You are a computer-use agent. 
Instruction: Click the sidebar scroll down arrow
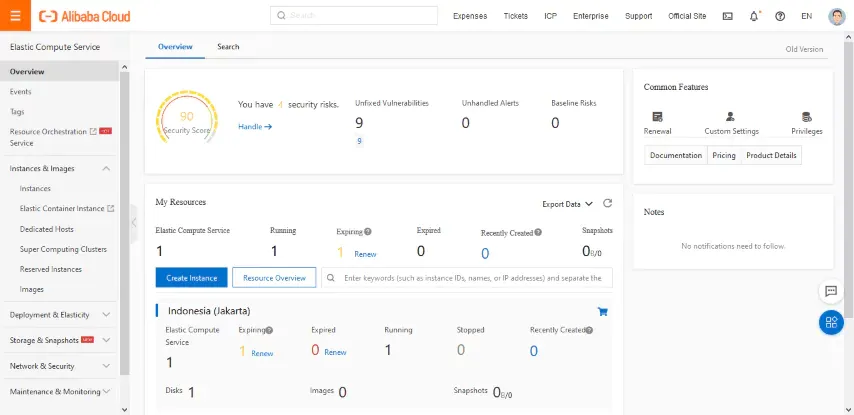(125, 408)
